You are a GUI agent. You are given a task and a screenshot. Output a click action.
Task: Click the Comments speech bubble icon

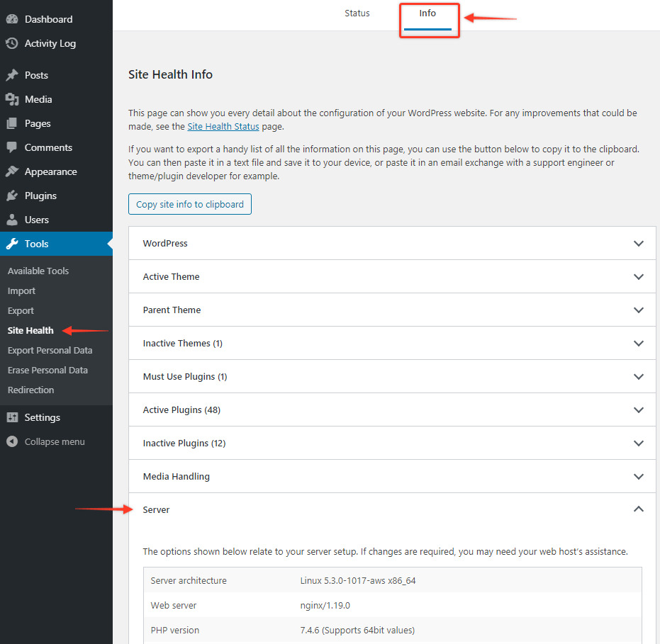click(x=12, y=147)
